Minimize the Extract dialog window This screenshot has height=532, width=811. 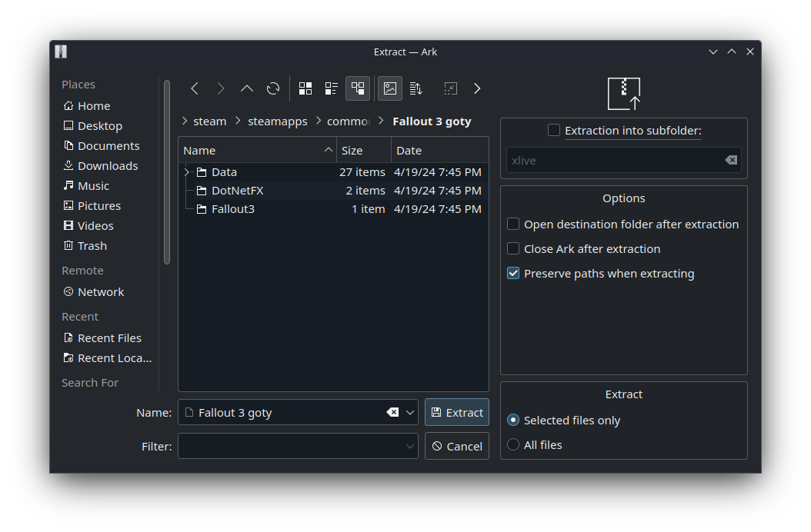point(713,52)
